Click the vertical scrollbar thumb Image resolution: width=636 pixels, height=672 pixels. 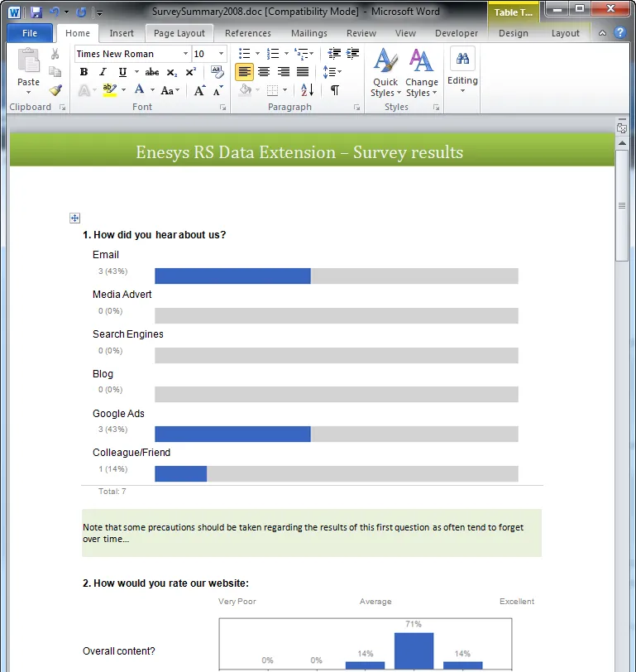coord(622,205)
